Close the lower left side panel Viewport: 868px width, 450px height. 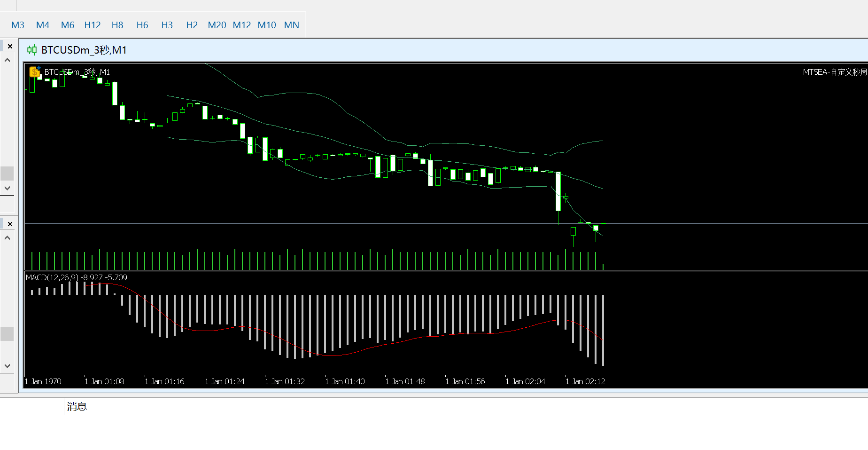click(x=10, y=224)
